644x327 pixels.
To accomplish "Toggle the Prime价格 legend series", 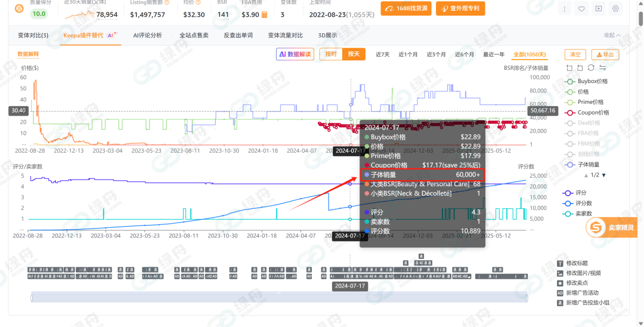I will pos(584,102).
